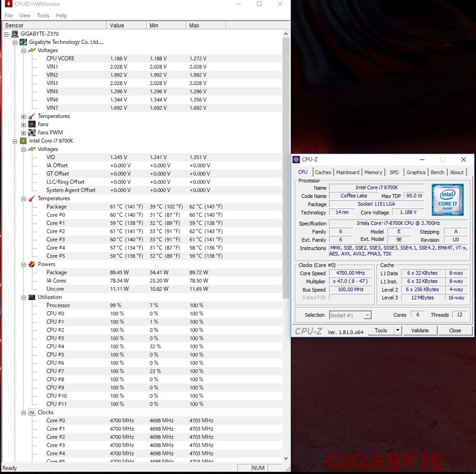Click the CPU-Z title bar app icon
The image size is (476, 474).
click(x=296, y=160)
